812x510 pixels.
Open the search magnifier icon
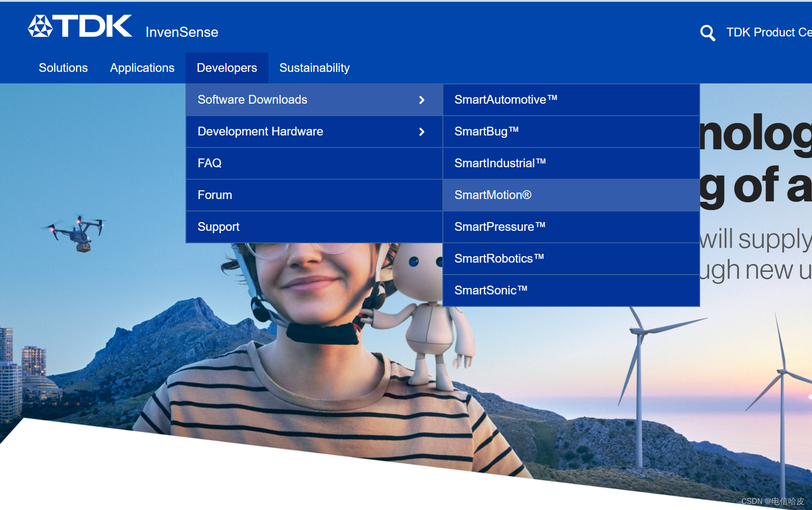[708, 33]
